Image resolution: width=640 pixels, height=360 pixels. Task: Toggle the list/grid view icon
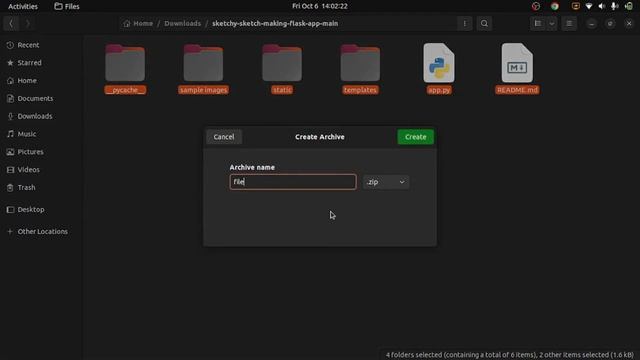tap(538, 23)
